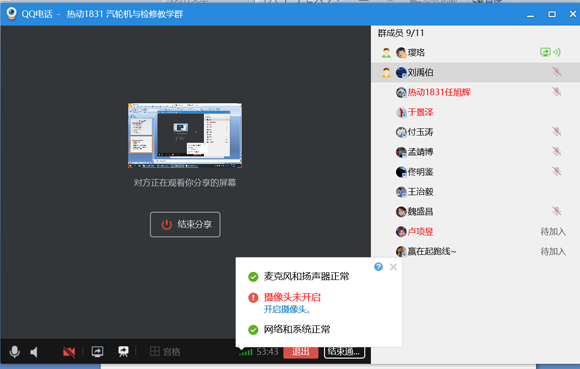Select member 王治毅 in the list
The image size is (580, 369).
tap(475, 192)
